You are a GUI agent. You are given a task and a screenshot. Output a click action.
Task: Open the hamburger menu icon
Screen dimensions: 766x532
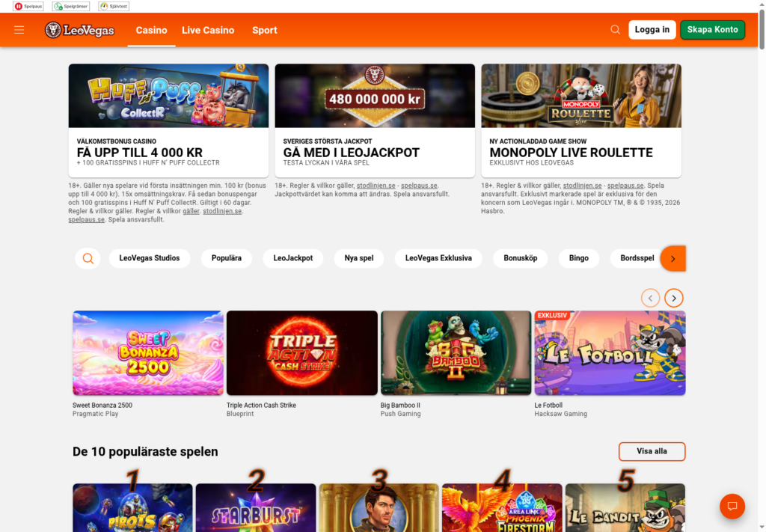pyautogui.click(x=19, y=30)
